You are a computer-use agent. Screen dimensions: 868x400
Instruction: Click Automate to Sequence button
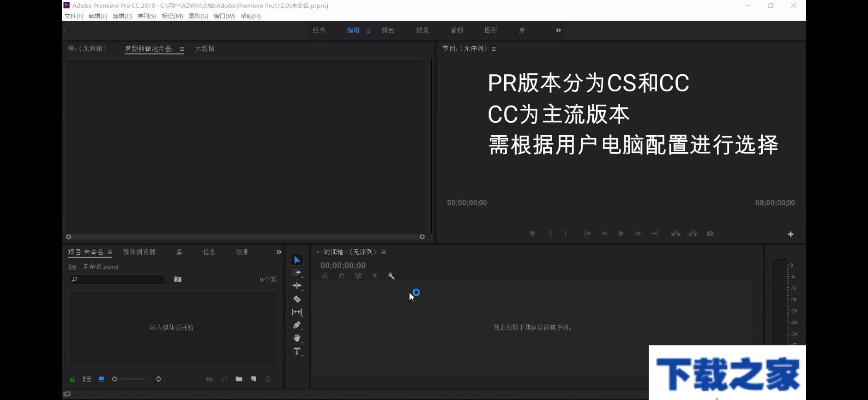(x=210, y=379)
